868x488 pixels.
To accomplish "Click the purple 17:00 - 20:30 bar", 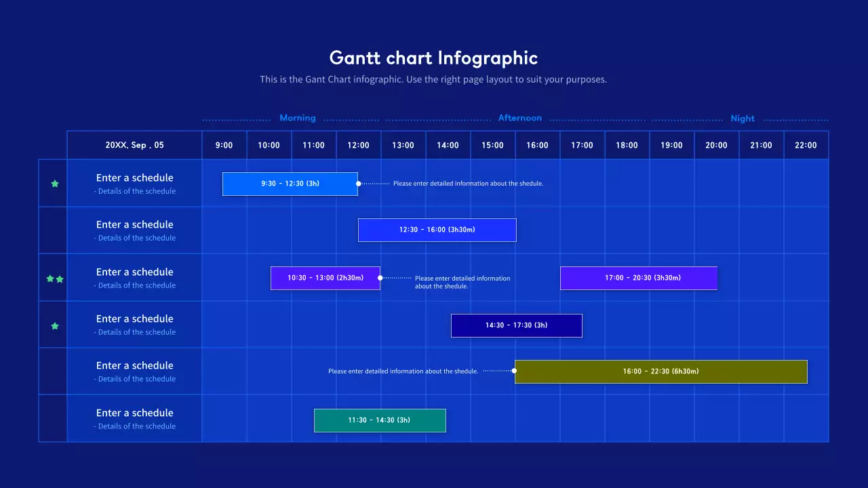I will (x=638, y=278).
